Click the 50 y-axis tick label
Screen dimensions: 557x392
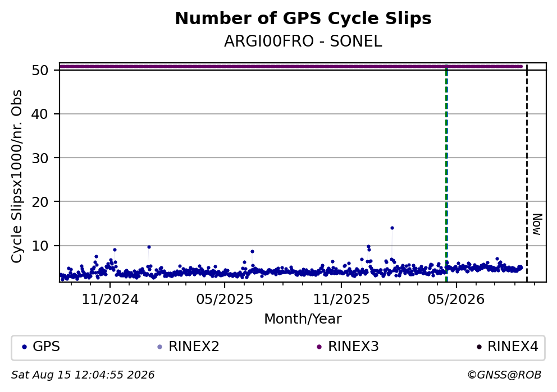[40, 70]
